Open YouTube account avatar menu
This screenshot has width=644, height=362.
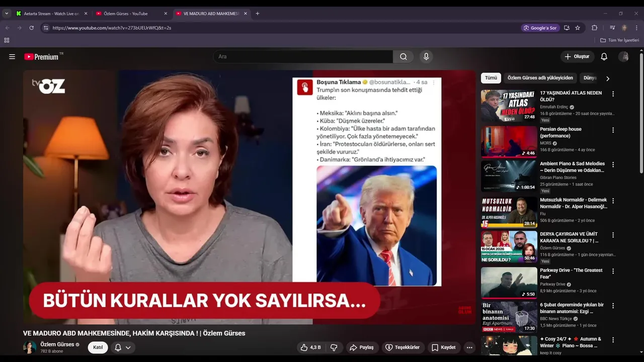624,57
